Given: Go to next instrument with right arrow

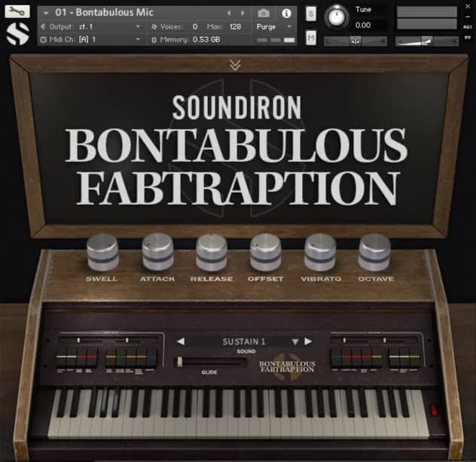Looking at the screenshot, I should 243,13.
